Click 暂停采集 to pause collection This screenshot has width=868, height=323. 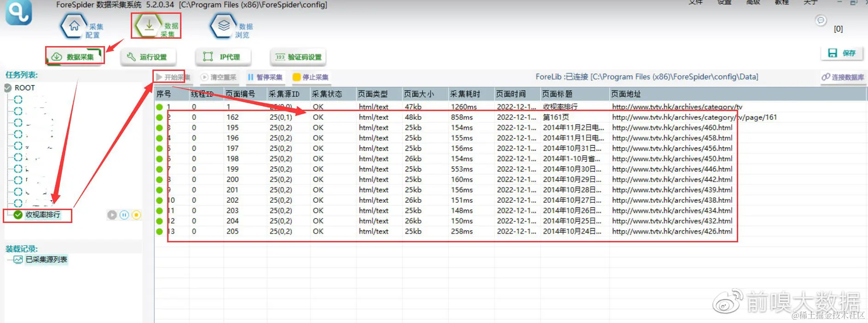coord(265,77)
